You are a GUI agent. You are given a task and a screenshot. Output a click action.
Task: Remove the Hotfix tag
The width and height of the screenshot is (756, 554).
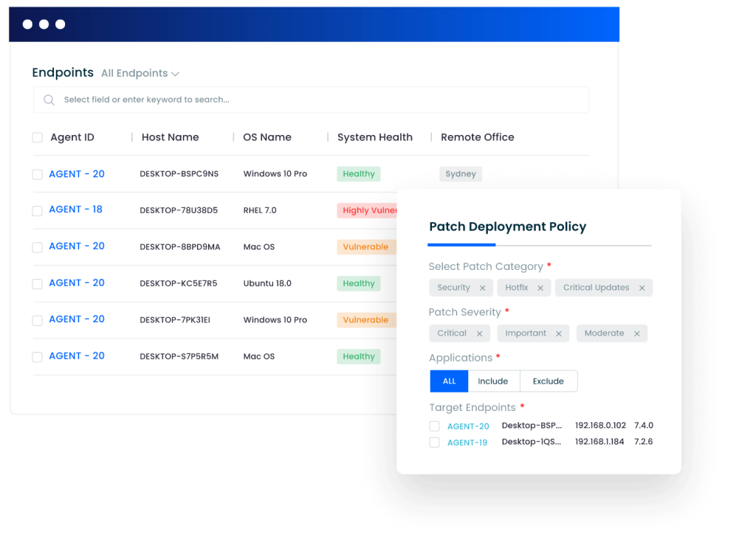pyautogui.click(x=540, y=288)
